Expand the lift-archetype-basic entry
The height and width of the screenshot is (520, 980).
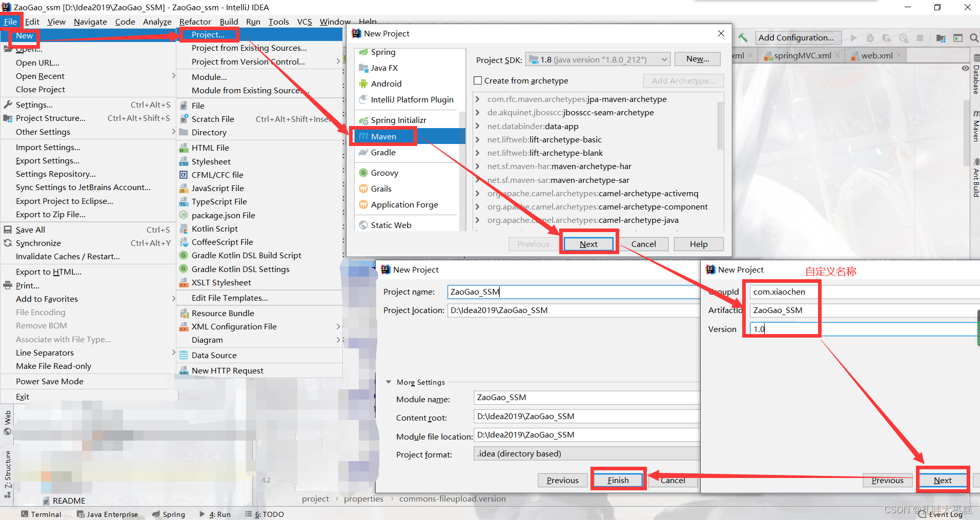click(478, 139)
